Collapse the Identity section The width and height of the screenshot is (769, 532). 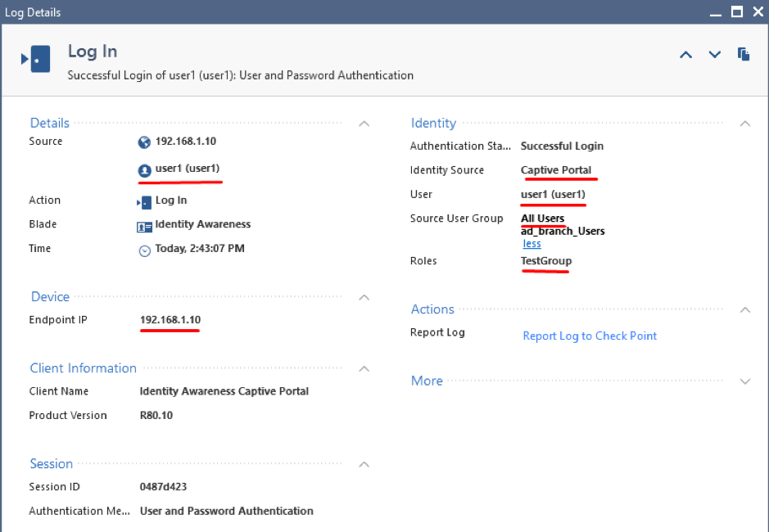[x=745, y=124]
